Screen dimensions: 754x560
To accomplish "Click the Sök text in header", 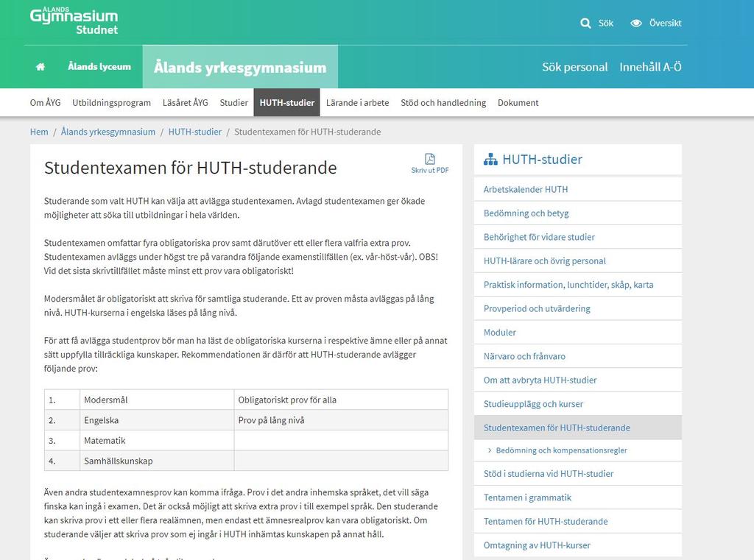I will point(606,23).
